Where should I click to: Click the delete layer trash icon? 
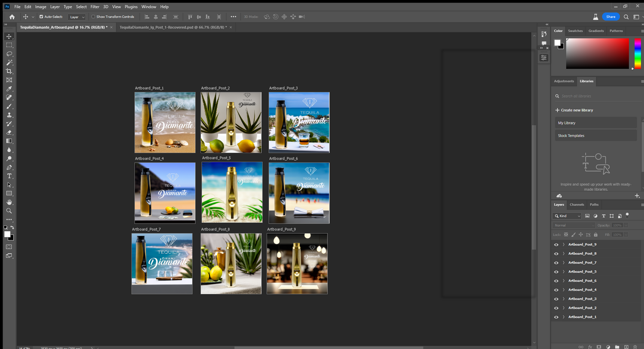635,346
